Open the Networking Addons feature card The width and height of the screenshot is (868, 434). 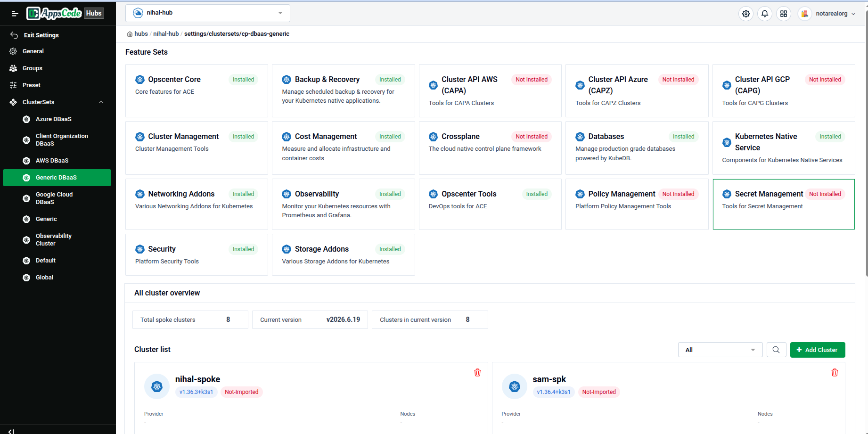197,204
